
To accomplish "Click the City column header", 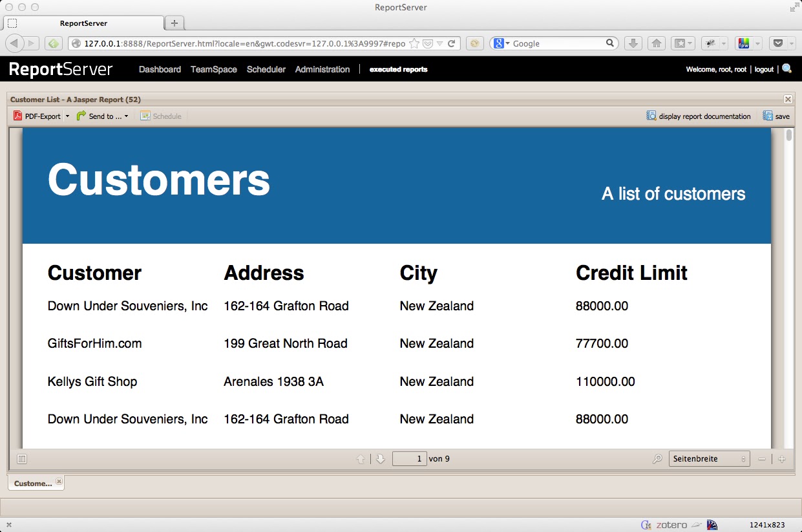I will click(418, 273).
